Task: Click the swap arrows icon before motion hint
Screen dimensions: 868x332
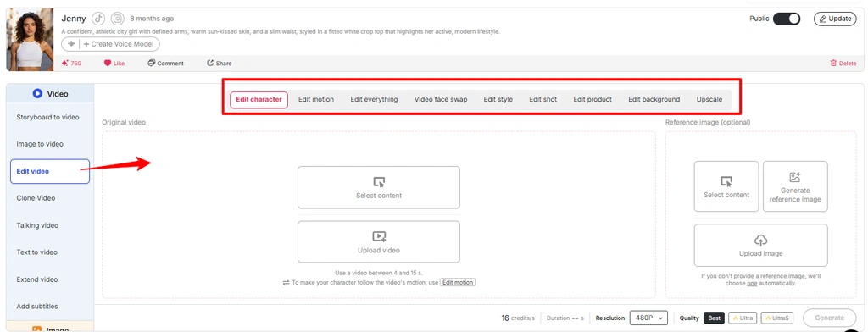Action: (287, 282)
